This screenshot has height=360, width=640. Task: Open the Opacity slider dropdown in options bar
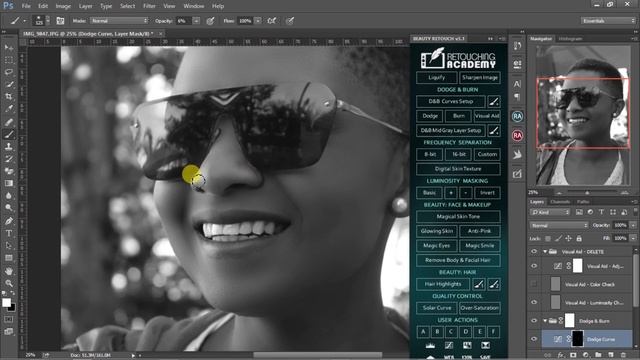(x=196, y=20)
